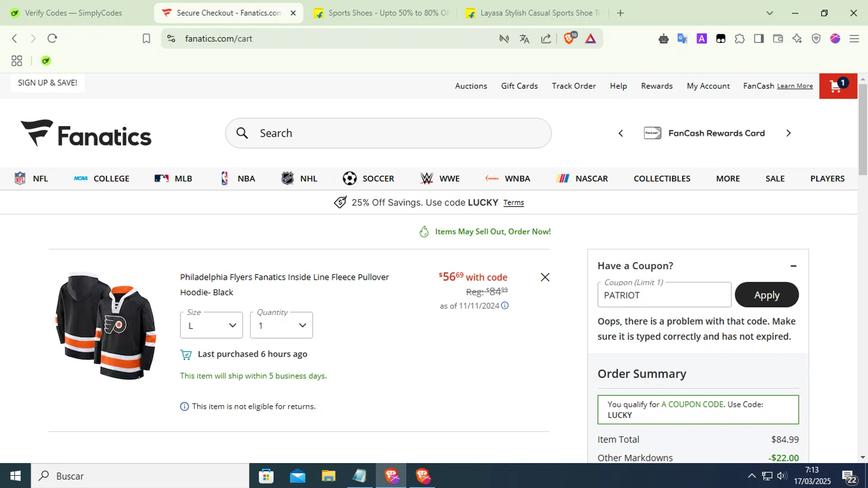Screen dimensions: 868x488
Task: Open the Quantity dropdown
Action: [x=281, y=325]
